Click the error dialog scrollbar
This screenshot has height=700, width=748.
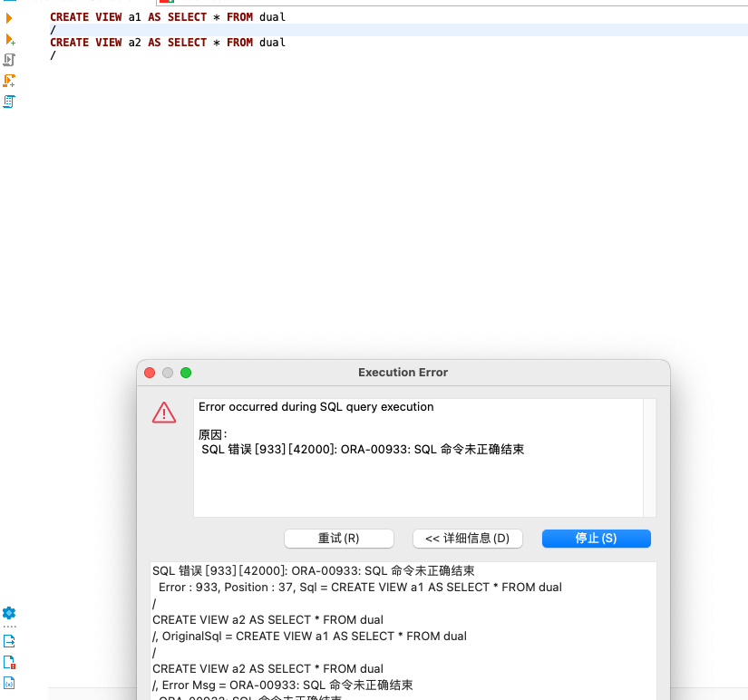tap(652, 453)
